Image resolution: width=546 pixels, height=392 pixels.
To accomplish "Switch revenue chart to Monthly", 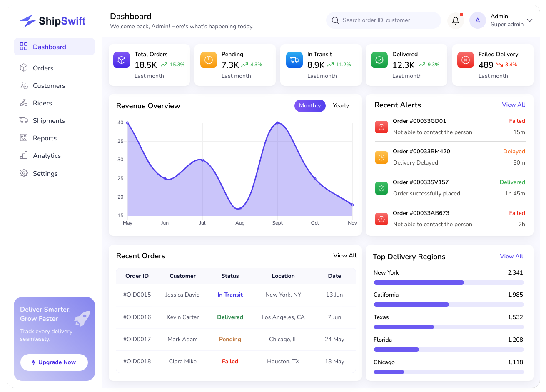I will point(310,106).
